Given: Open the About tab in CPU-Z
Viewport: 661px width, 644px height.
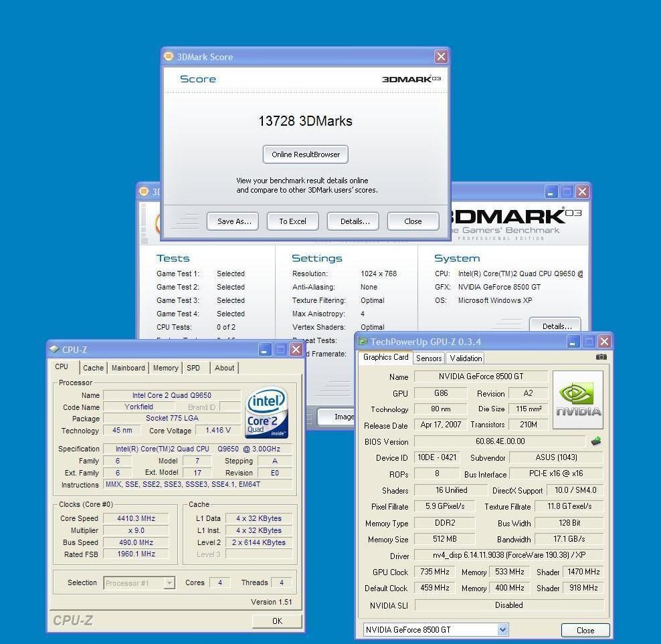Looking at the screenshot, I should click(x=224, y=368).
